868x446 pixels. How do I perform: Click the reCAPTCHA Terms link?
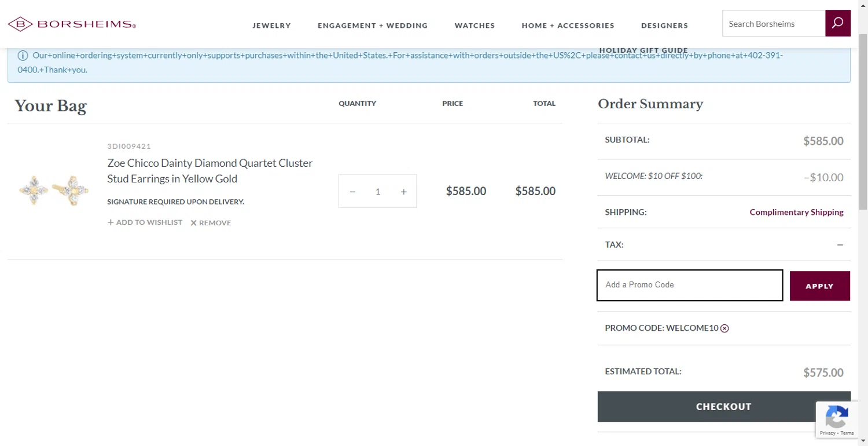tap(847, 433)
